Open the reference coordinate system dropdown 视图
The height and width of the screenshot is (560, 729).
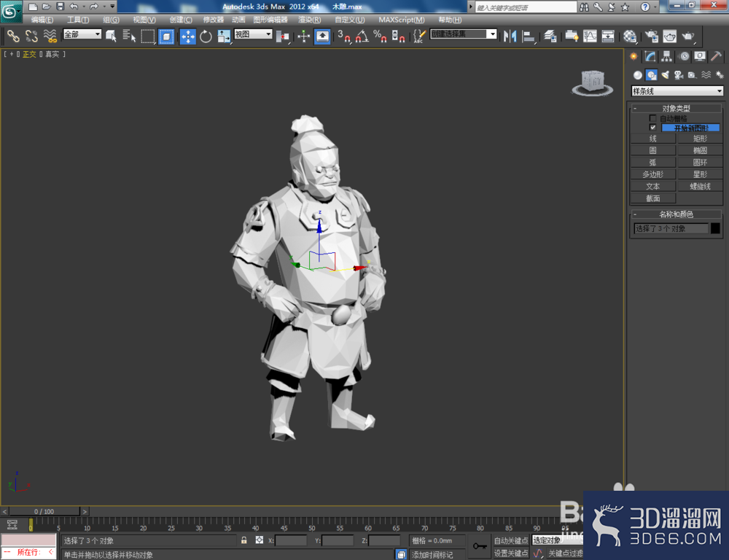253,34
